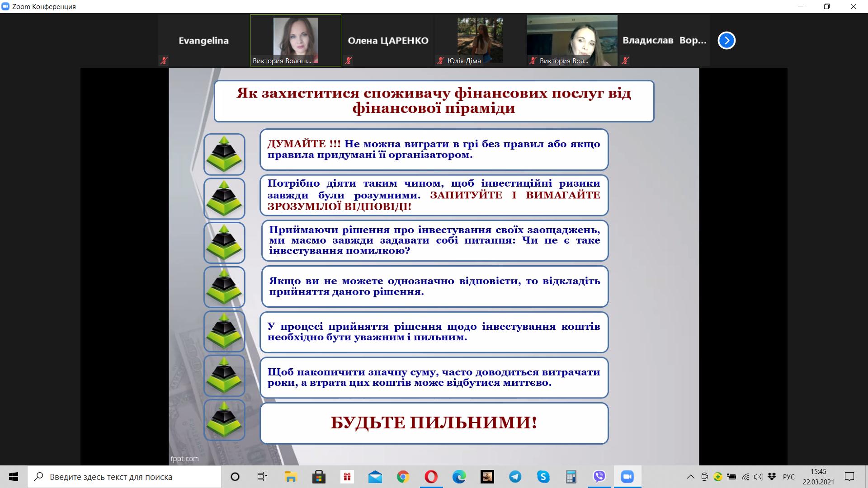
Task: Open Telegram from the taskbar
Action: [x=515, y=477]
